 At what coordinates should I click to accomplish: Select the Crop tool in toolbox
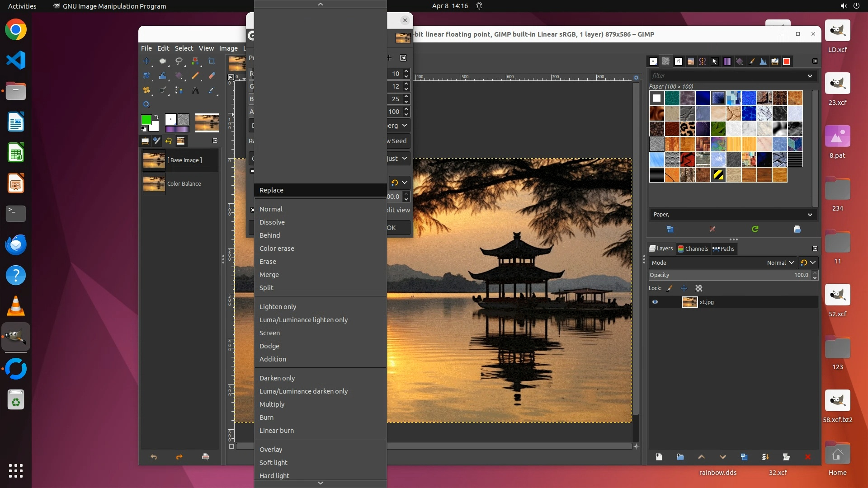coord(212,61)
